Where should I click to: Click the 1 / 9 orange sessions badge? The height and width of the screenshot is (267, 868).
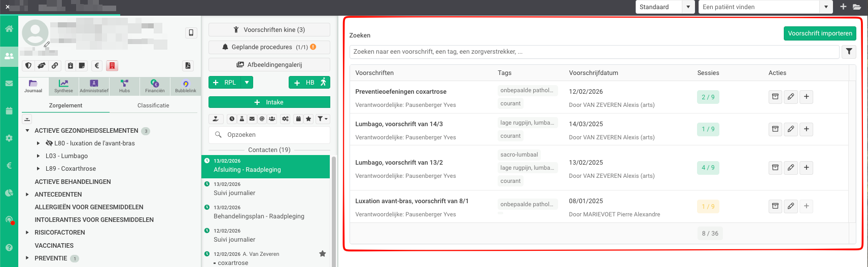pos(708,207)
